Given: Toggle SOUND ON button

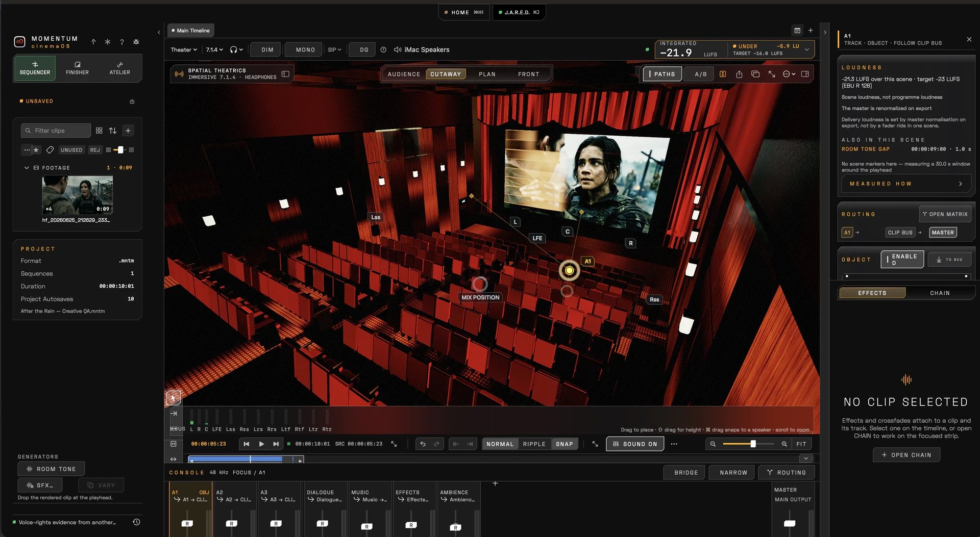Looking at the screenshot, I should (635, 444).
